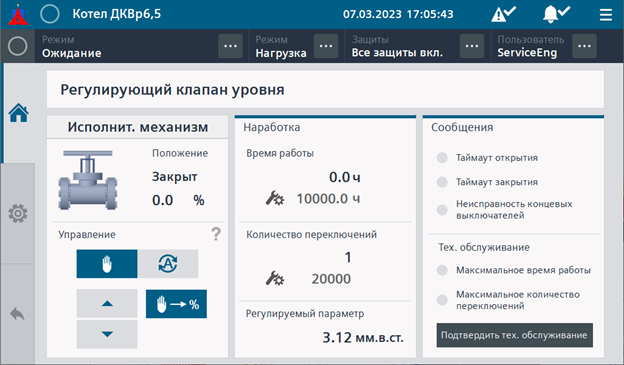Open settings gear in left sidebar
Viewport: 624px width, 365px height.
click(x=18, y=213)
